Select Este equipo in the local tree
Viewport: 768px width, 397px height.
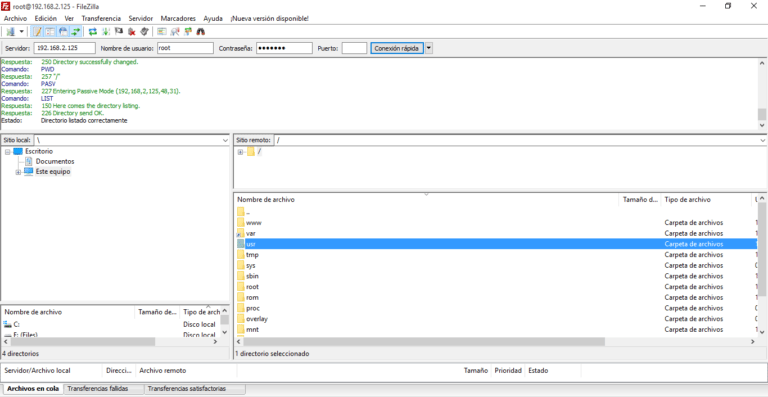click(x=53, y=172)
